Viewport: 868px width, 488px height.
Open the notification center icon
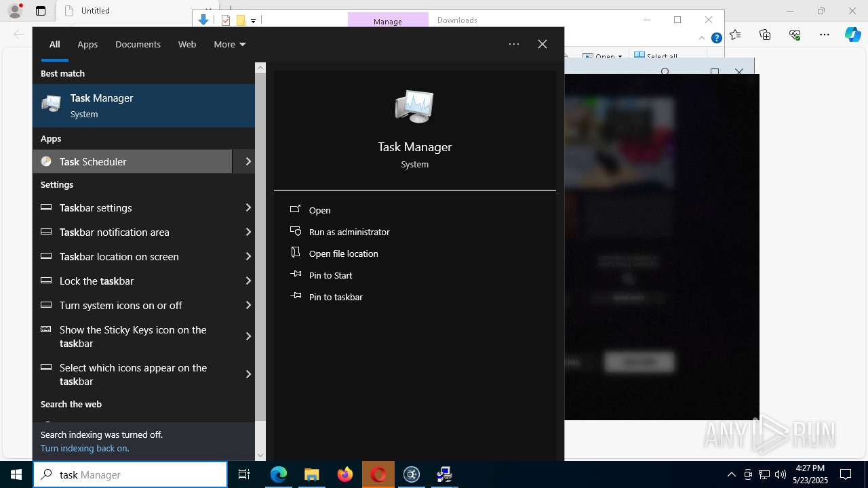(846, 474)
